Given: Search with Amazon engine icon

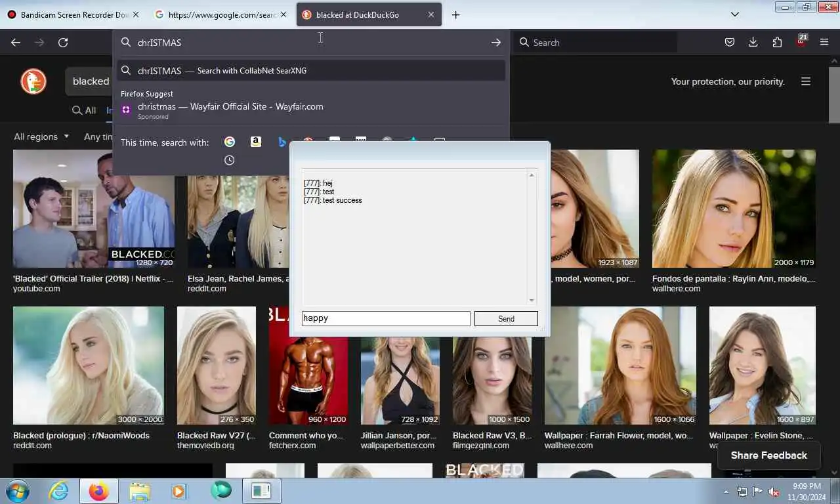Looking at the screenshot, I should [256, 142].
